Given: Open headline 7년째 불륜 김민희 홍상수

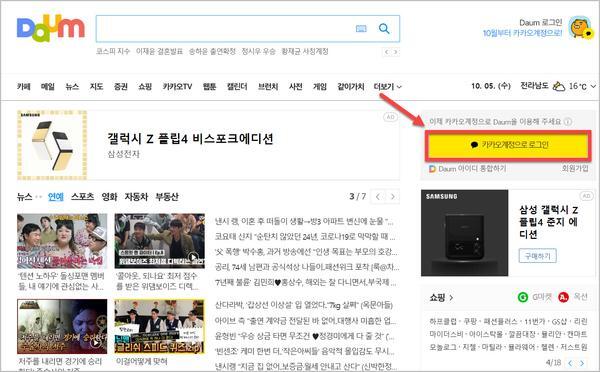Looking at the screenshot, I should [x=305, y=283].
